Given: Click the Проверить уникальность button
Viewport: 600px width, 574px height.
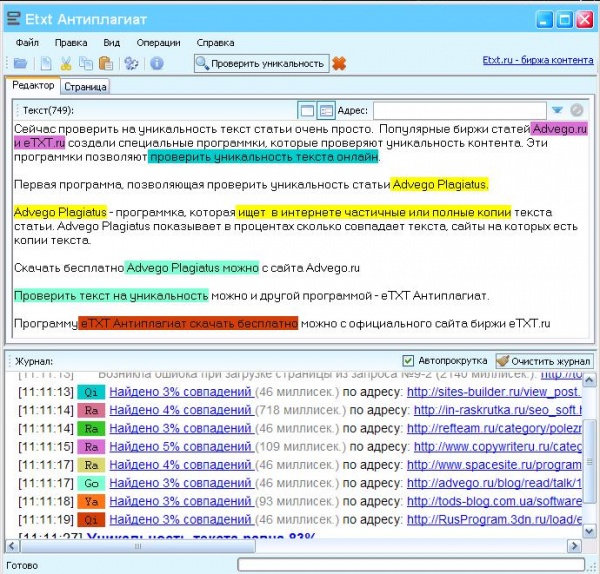Looking at the screenshot, I should pos(261,63).
